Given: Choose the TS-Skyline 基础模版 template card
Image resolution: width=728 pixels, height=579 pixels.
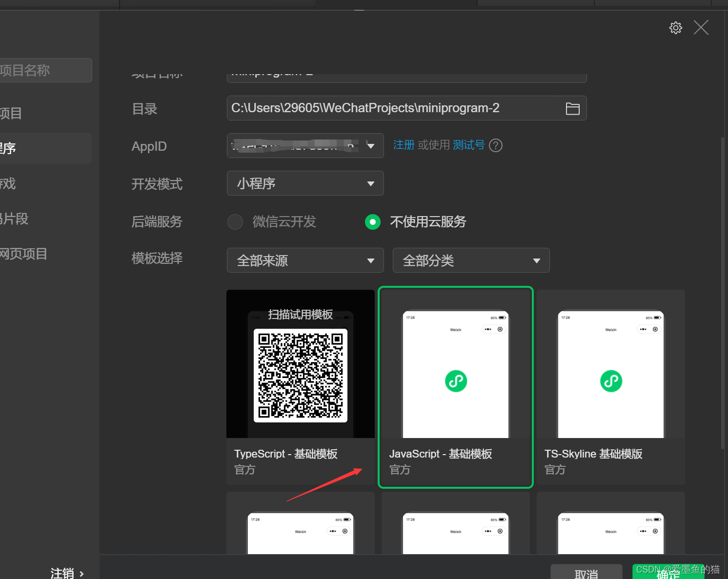Looking at the screenshot, I should tap(611, 387).
